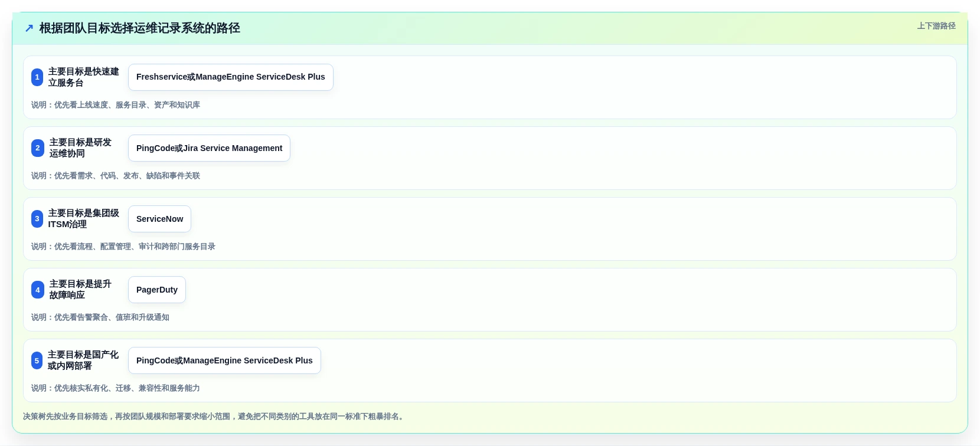
Task: Click the note 优先核实私有化、迁移、兼容性和服务能力
Action: coord(116,388)
